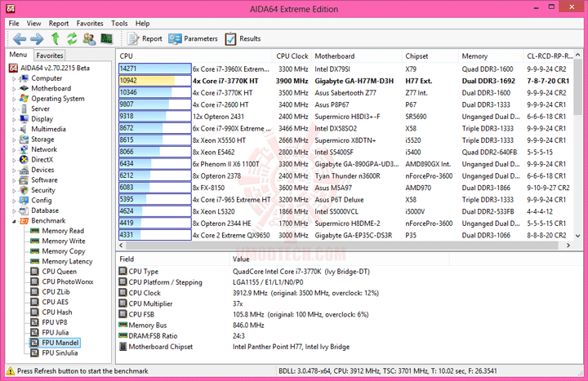This screenshot has width=588, height=381.
Task: Switch to the Favorites tab in sidebar
Action: pos(50,55)
